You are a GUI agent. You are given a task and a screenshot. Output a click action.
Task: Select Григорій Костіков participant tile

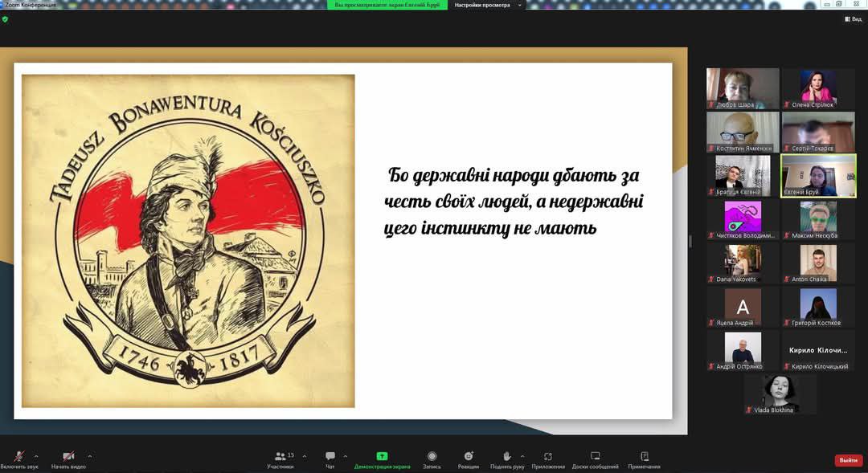tap(818, 307)
